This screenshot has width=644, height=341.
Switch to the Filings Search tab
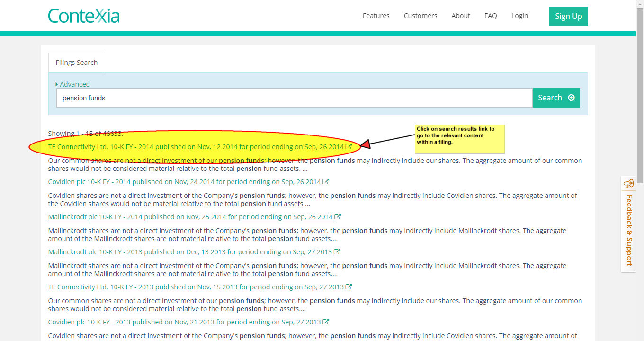77,63
